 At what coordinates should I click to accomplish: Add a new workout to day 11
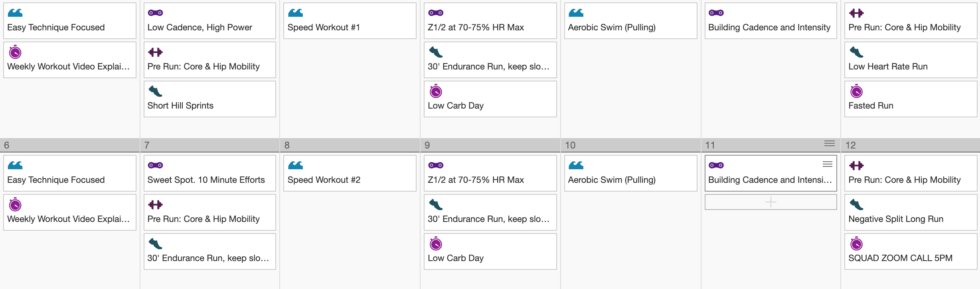pos(771,202)
